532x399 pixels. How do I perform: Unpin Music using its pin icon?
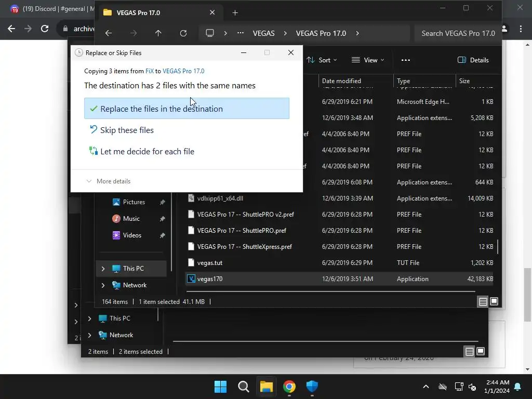(162, 219)
